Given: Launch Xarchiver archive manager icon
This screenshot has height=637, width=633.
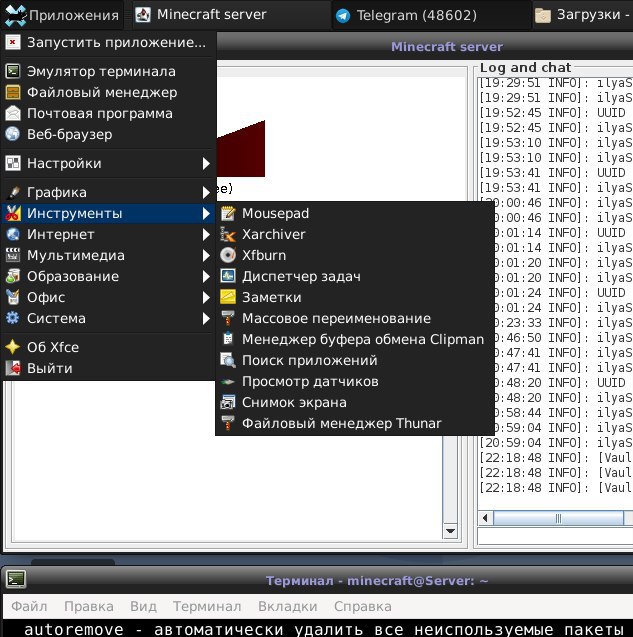Looking at the screenshot, I should (228, 234).
